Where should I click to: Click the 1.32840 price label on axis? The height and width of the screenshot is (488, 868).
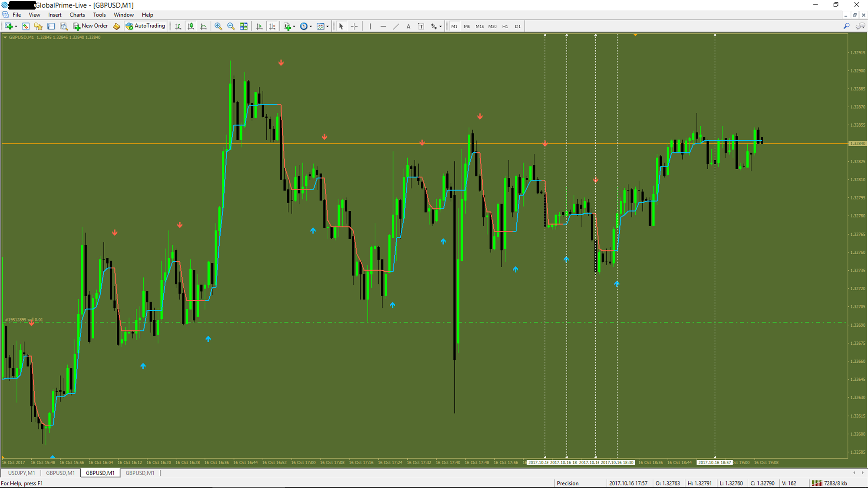coord(857,144)
